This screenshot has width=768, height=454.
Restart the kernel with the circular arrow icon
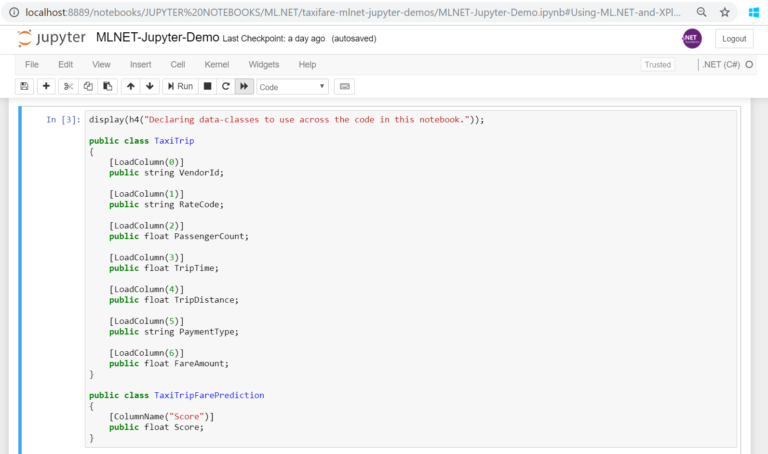226,86
